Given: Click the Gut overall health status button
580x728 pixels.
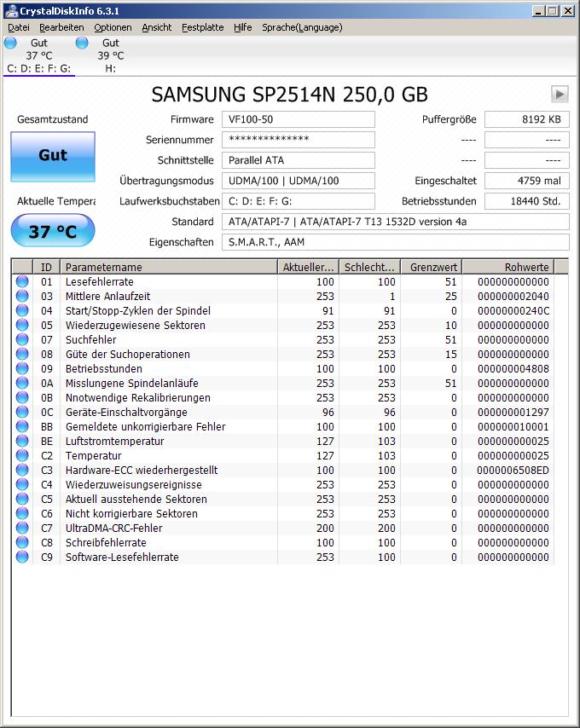Looking at the screenshot, I should pyautogui.click(x=53, y=157).
